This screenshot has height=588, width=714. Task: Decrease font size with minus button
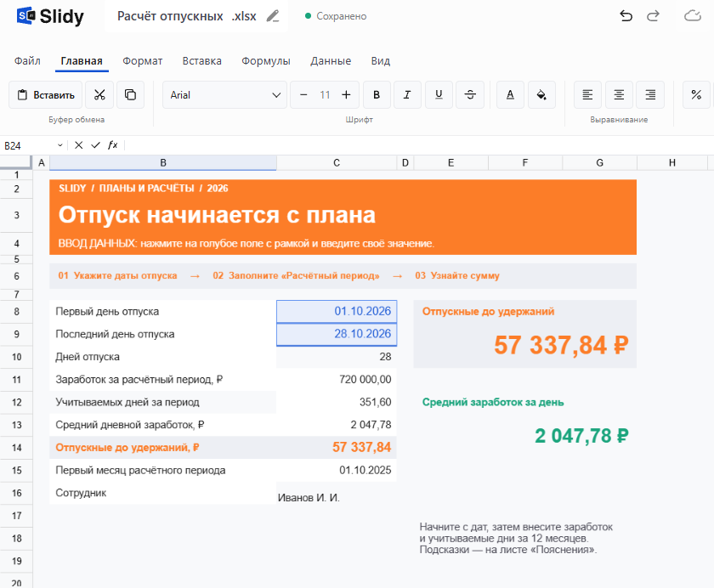pos(303,94)
